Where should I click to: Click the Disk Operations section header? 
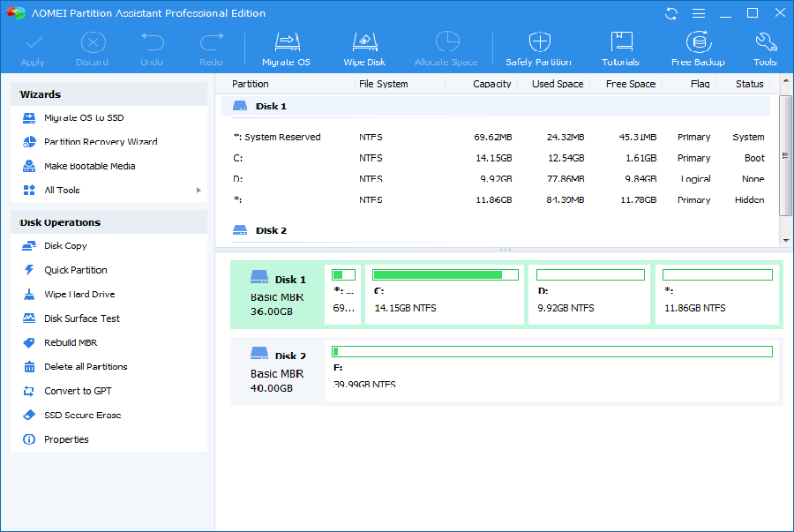click(109, 222)
